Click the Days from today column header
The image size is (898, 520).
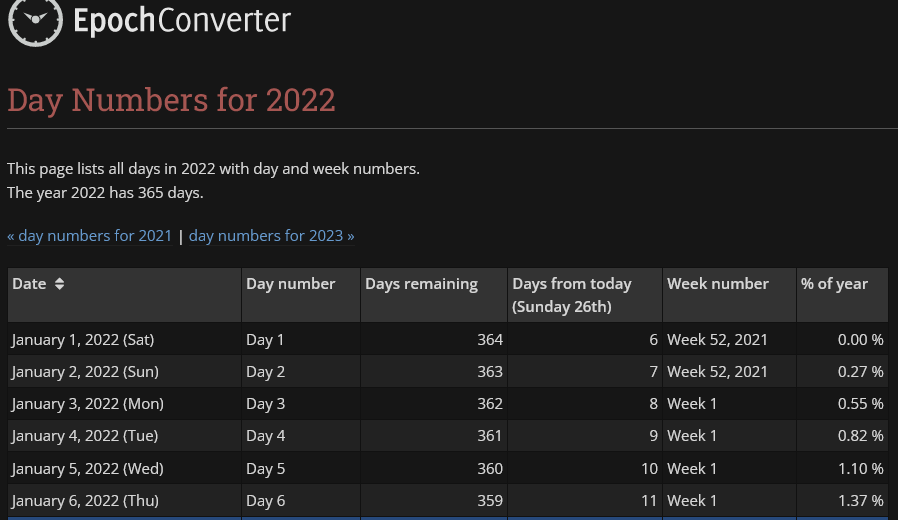pyautogui.click(x=585, y=295)
